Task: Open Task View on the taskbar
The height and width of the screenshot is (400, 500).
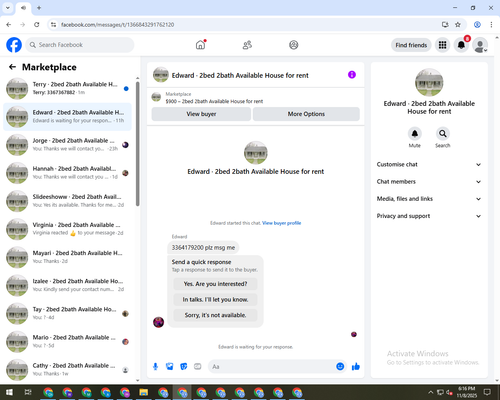Action: (28, 392)
